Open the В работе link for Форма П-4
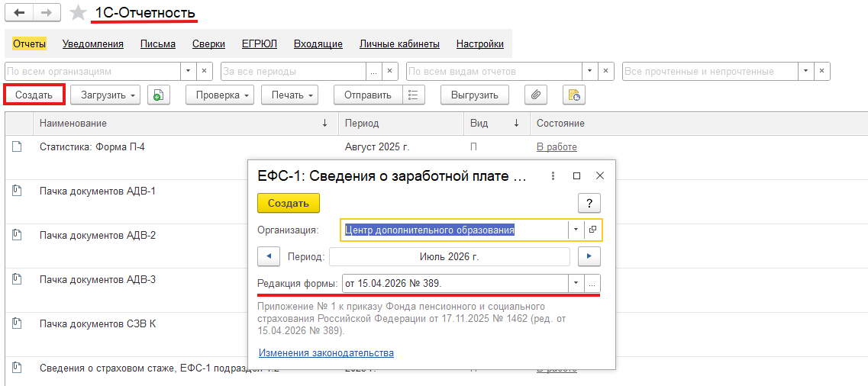This screenshot has height=386, width=868. click(557, 147)
